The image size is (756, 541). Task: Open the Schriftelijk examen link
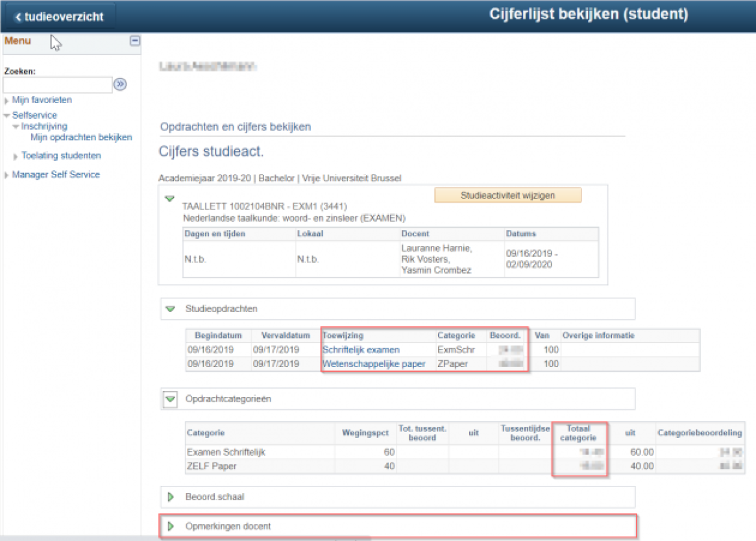coord(361,350)
